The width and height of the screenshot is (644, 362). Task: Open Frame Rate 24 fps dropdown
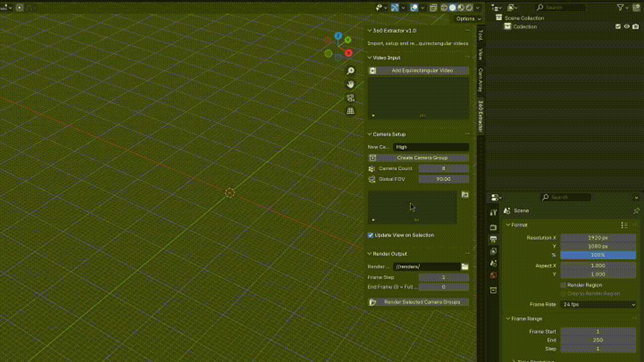click(599, 304)
